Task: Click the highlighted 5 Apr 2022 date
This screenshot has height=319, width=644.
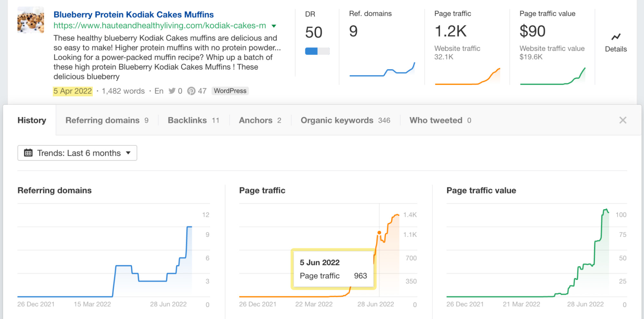Action: (x=72, y=91)
